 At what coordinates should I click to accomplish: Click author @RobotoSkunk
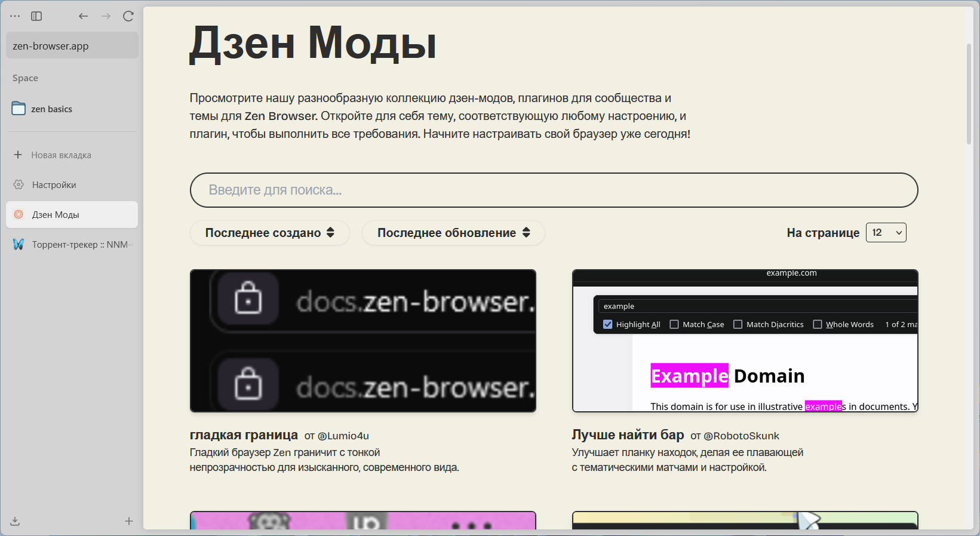point(741,436)
